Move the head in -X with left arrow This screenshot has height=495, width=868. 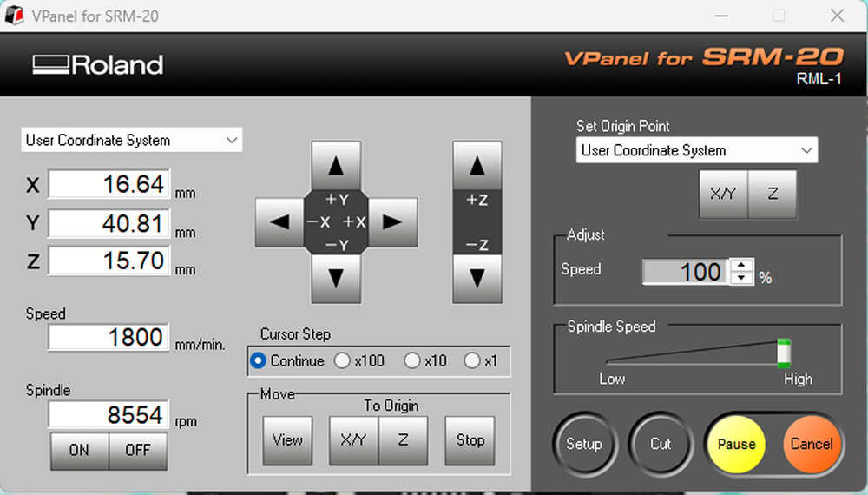tap(279, 222)
